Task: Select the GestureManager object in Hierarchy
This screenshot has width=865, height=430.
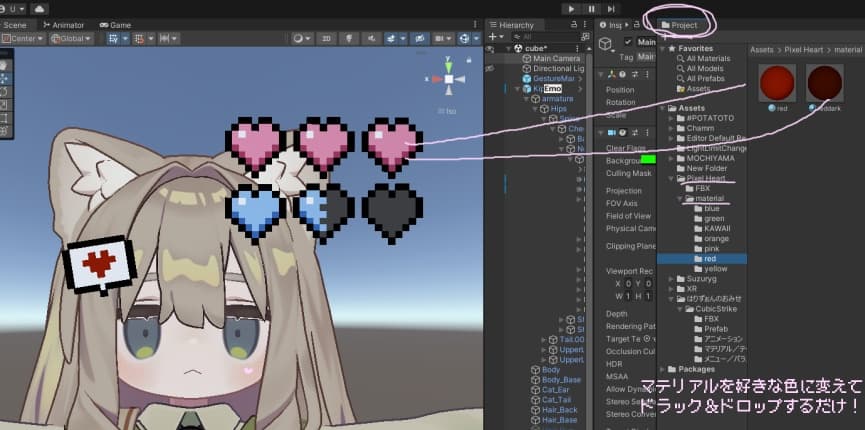Action: pyautogui.click(x=548, y=78)
